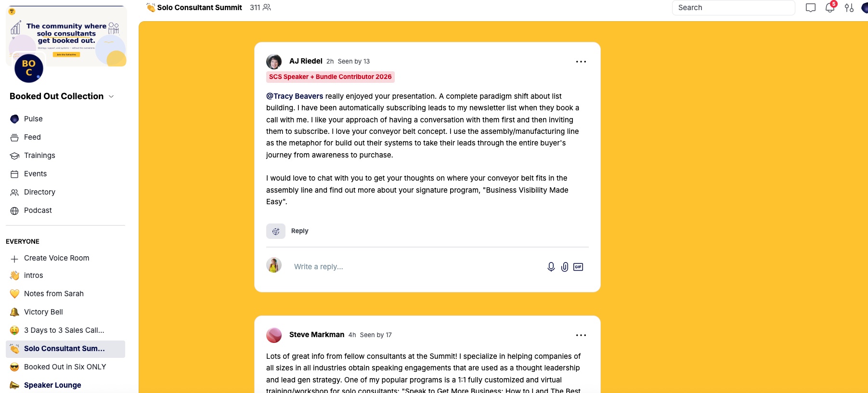868x393 pixels.
Task: Click the Search input field
Action: pyautogui.click(x=733, y=8)
